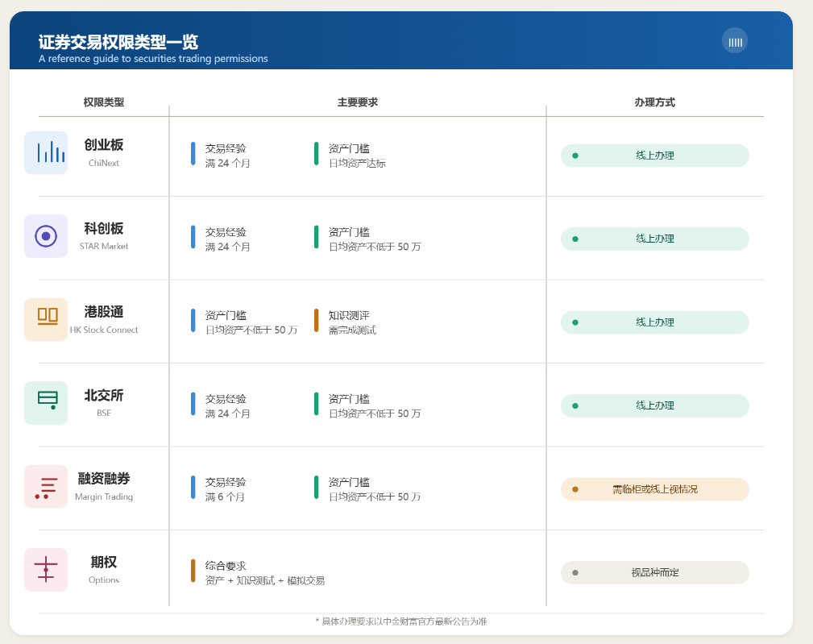
Task: Click 需完成测试 in 港股通 row
Action: (353, 330)
